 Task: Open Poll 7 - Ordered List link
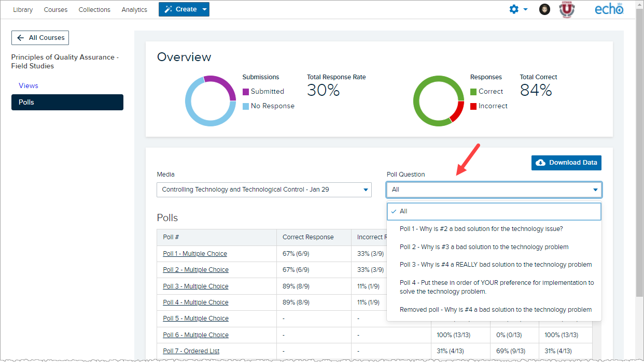pyautogui.click(x=191, y=351)
